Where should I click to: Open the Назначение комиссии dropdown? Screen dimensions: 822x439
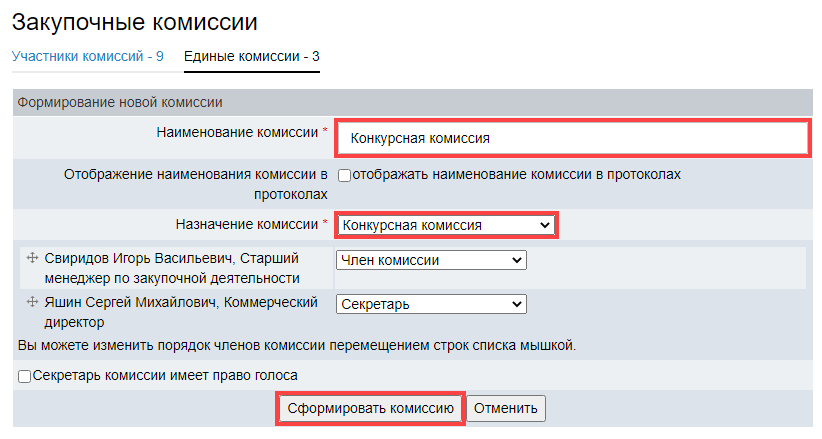[445, 226]
